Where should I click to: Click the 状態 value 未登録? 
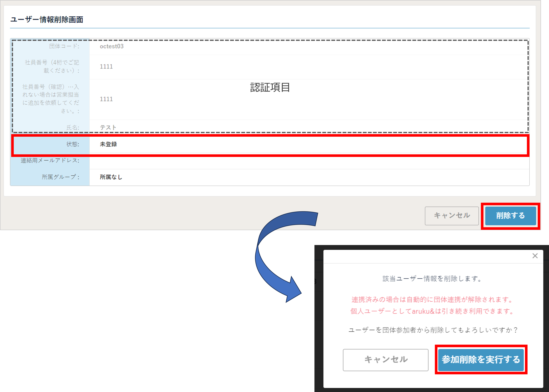coord(108,144)
